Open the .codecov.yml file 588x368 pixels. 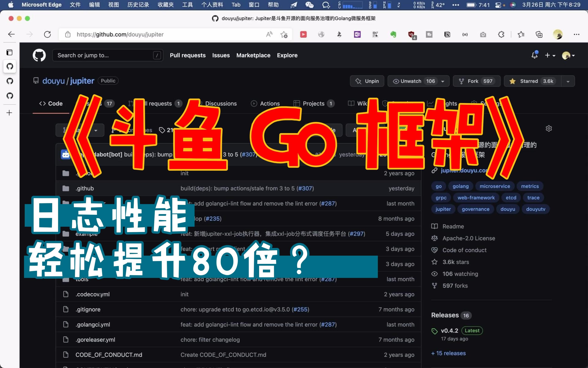[92, 294]
